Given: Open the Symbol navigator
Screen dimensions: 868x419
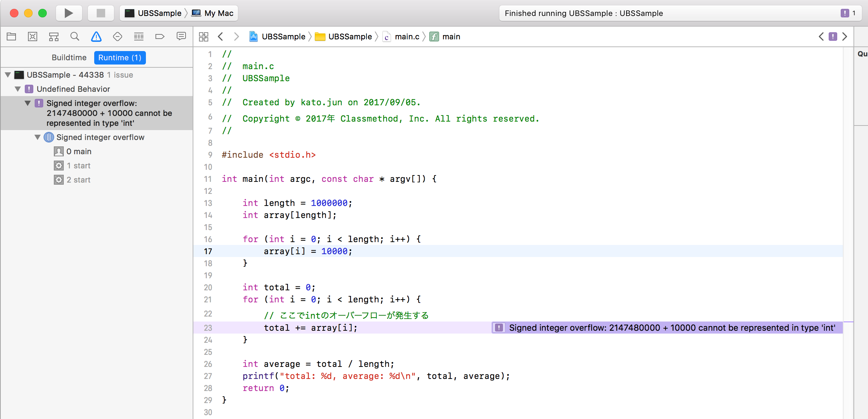Looking at the screenshot, I should tap(54, 36).
